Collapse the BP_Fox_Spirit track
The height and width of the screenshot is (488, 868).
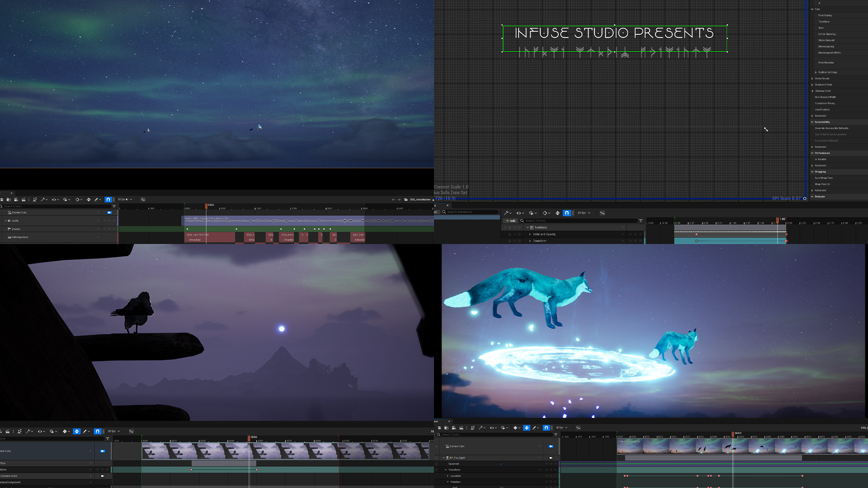pyautogui.click(x=443, y=458)
